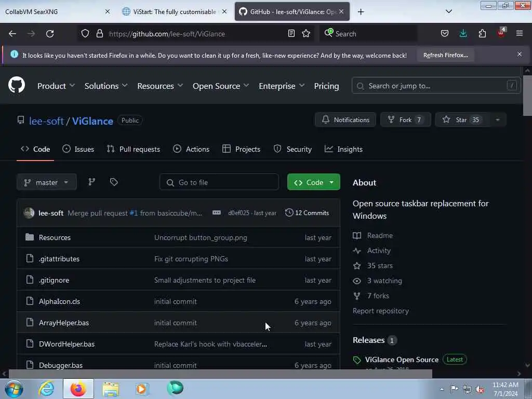The height and width of the screenshot is (399, 532).
Task: Open the downloads arrow icon
Action: (x=463, y=34)
